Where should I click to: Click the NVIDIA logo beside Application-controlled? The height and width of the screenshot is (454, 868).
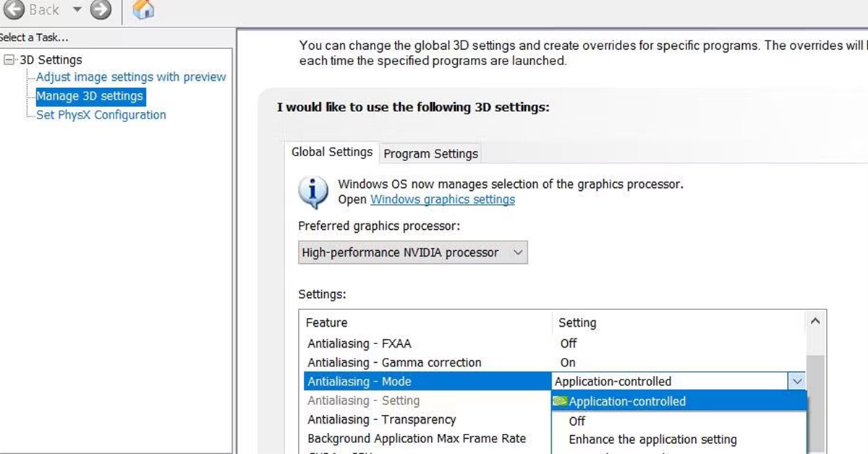pyautogui.click(x=559, y=401)
